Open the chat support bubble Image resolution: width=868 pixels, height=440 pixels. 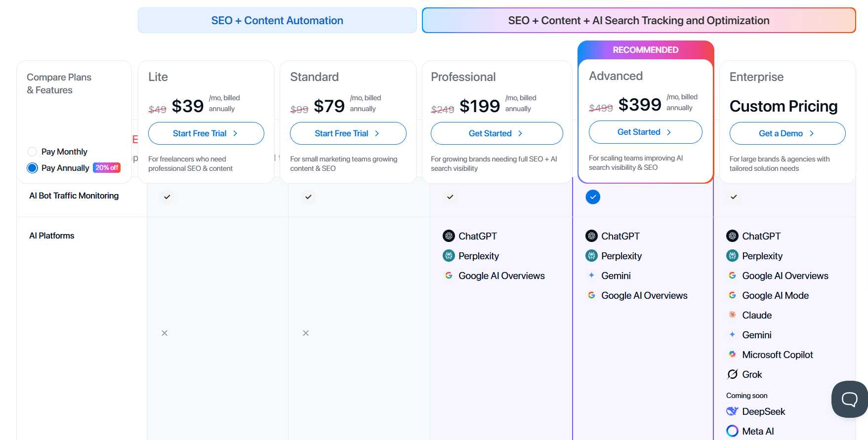point(849,399)
